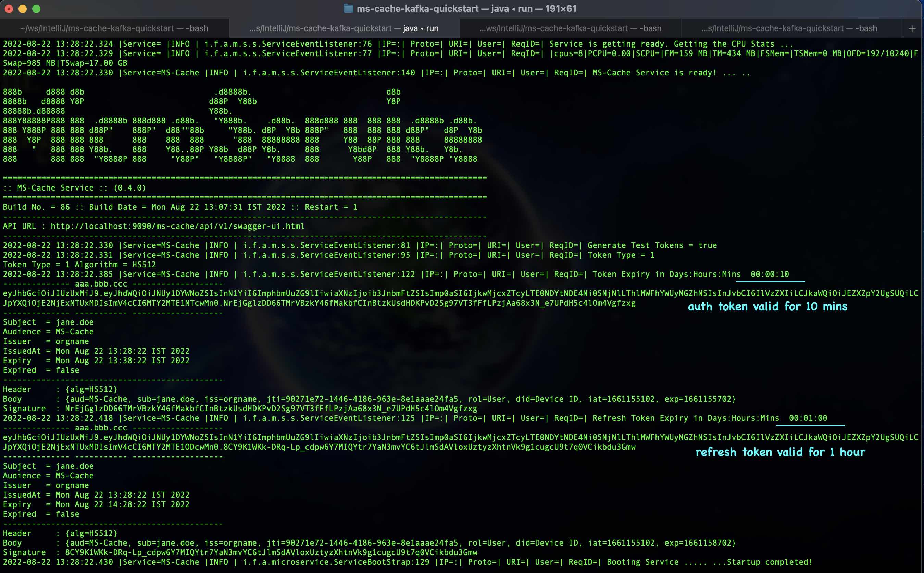Click the MS-Cache Service (0.4.0) version line

[x=74, y=188]
